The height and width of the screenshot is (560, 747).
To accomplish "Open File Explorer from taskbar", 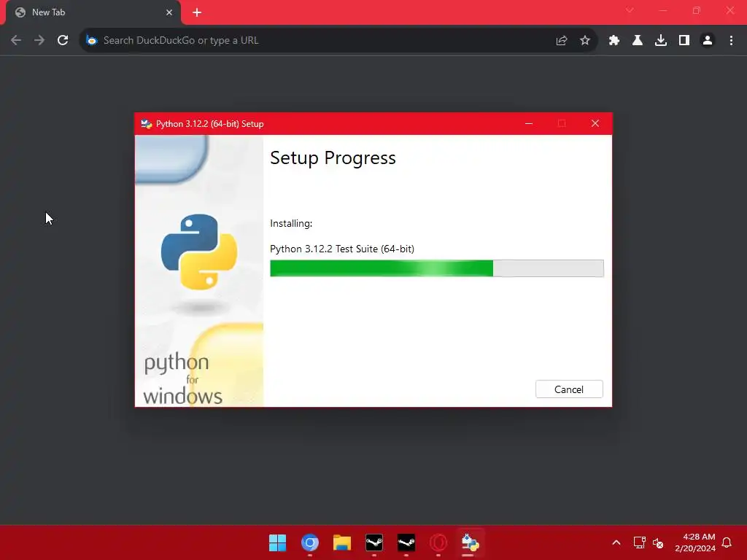I will click(342, 542).
